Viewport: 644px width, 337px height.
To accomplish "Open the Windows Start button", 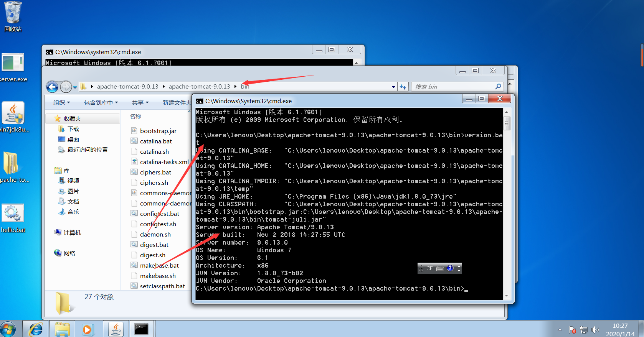I will [8, 329].
